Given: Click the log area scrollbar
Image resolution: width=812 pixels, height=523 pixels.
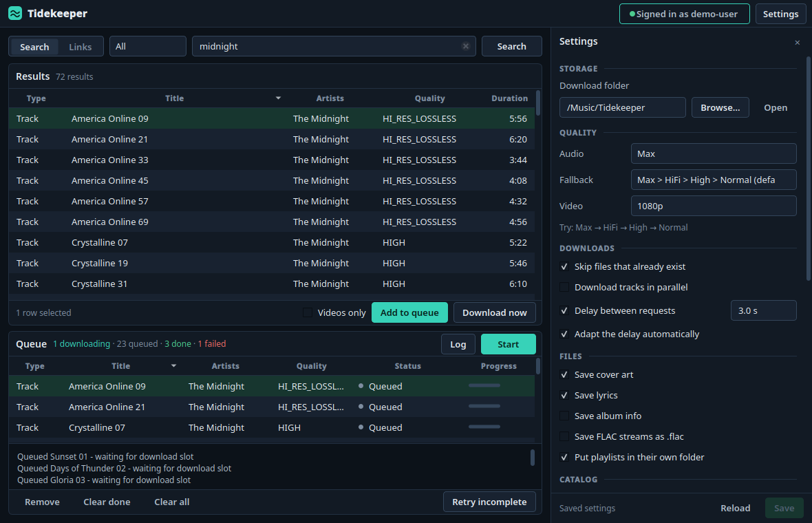Looking at the screenshot, I should pyautogui.click(x=533, y=458).
